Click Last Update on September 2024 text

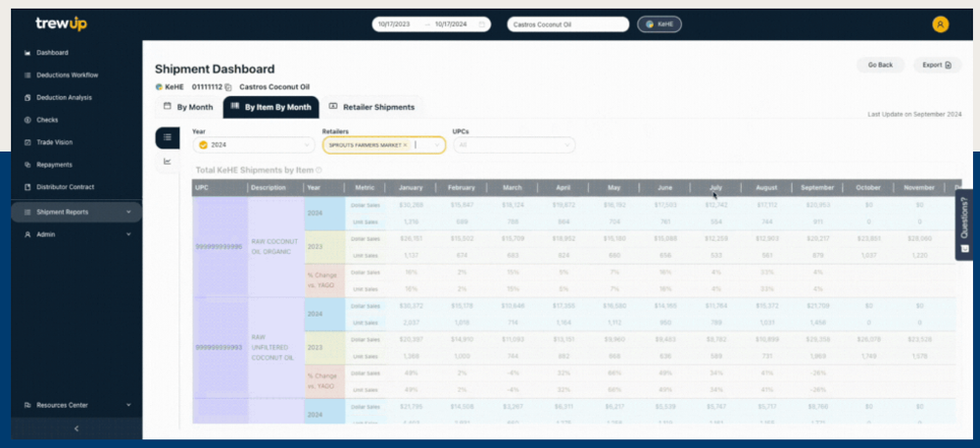914,115
